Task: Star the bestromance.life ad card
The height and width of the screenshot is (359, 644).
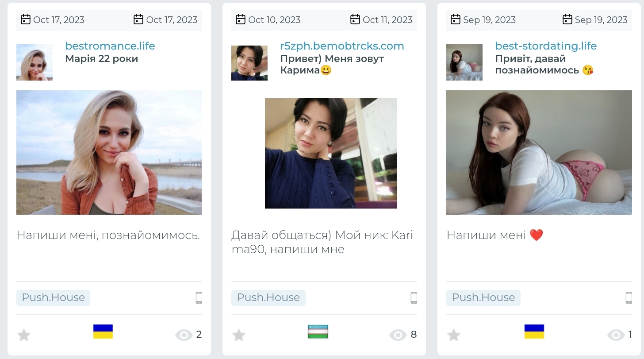Action: (x=24, y=335)
